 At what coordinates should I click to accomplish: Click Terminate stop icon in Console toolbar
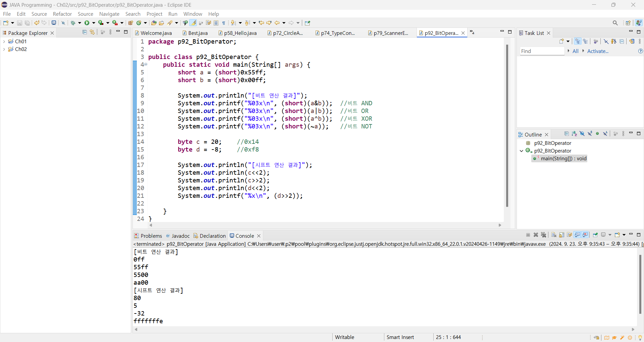[x=528, y=235]
